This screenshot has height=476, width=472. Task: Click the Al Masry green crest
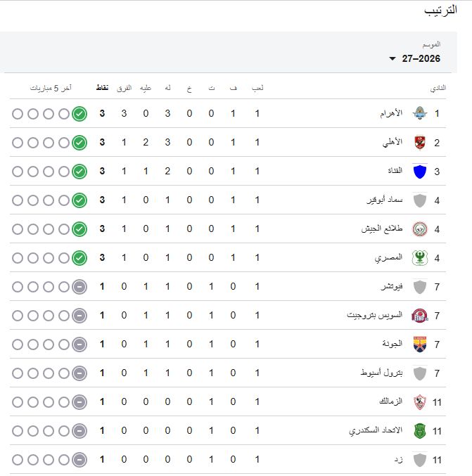(x=420, y=258)
